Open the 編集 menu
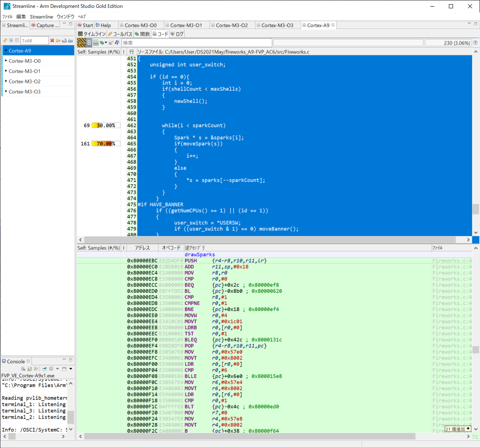The image size is (480, 448). tap(21, 17)
